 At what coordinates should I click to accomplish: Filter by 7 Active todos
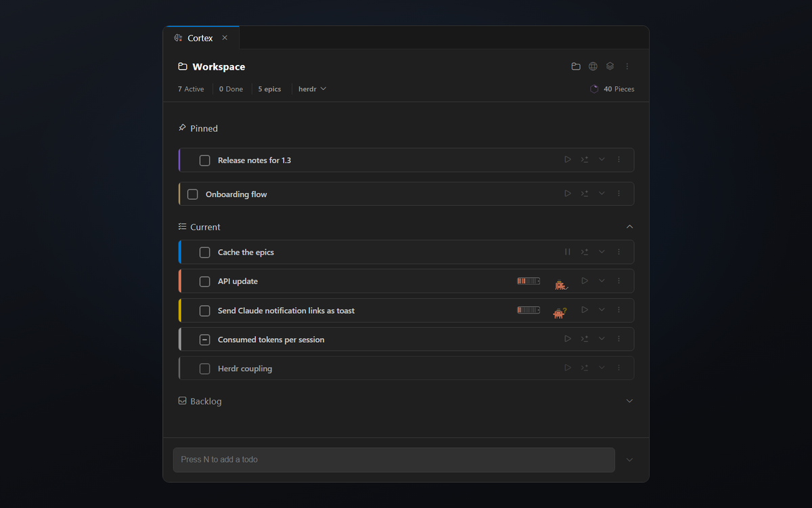coord(191,89)
